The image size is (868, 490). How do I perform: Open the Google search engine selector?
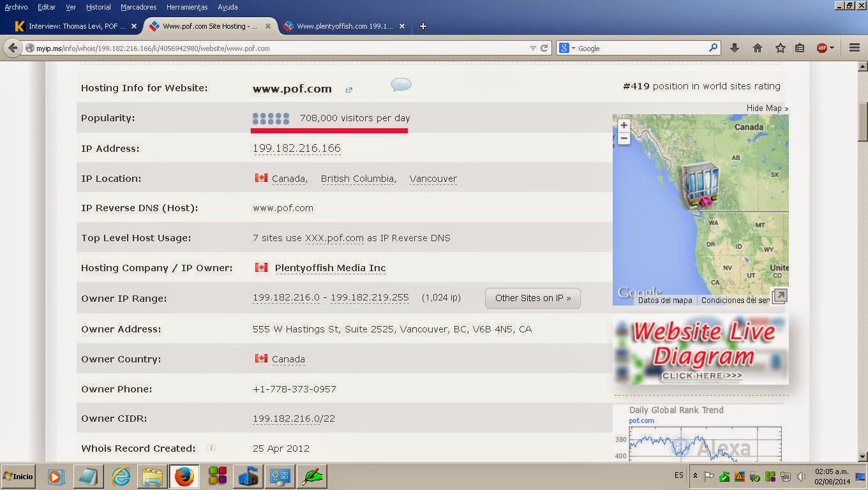[567, 48]
